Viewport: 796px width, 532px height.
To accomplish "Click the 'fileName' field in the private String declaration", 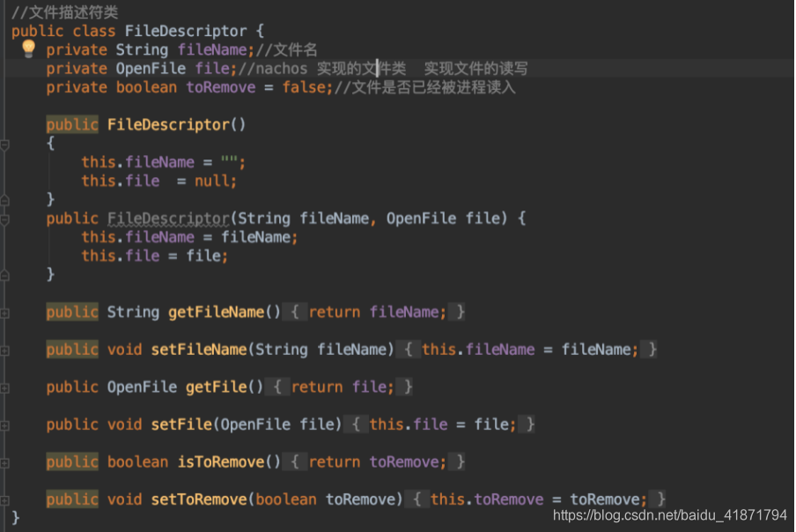I will tap(212, 49).
